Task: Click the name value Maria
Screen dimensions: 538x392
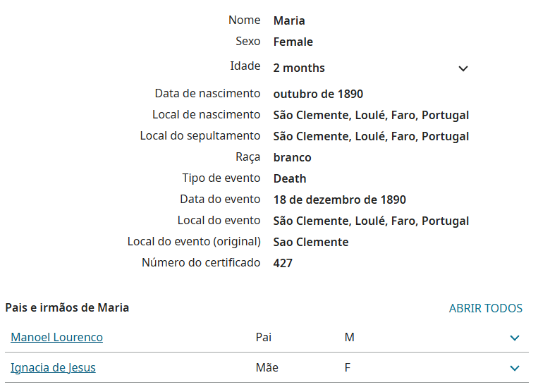Action: coord(289,20)
